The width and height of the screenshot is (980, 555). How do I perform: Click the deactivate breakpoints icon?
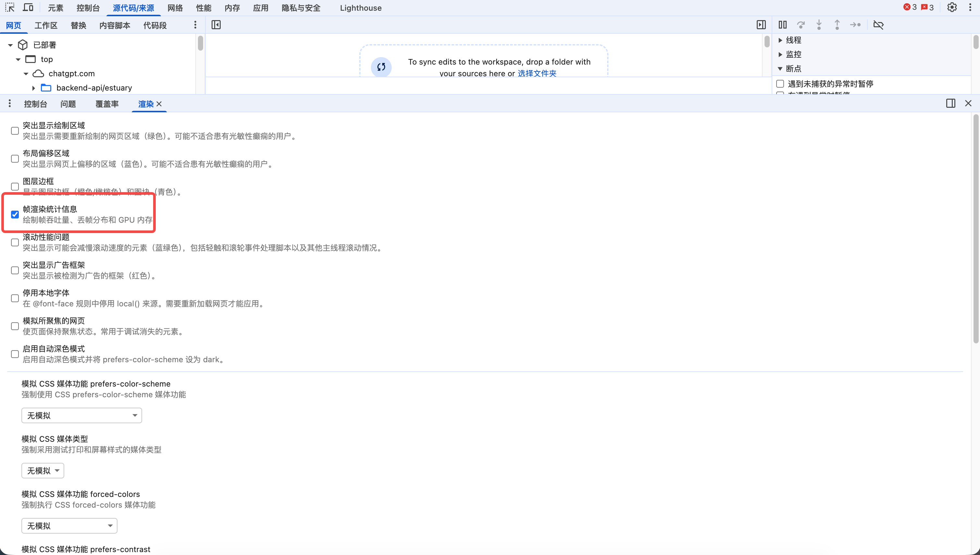tap(878, 25)
